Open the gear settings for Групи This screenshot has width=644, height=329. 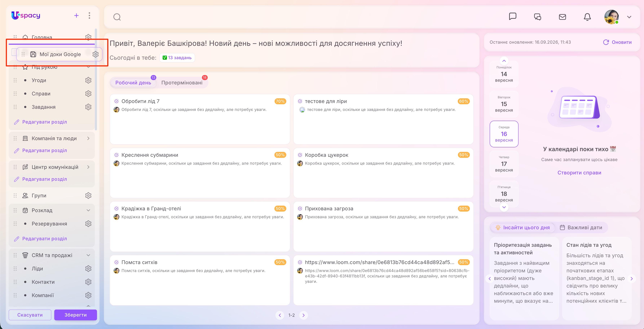88,195
